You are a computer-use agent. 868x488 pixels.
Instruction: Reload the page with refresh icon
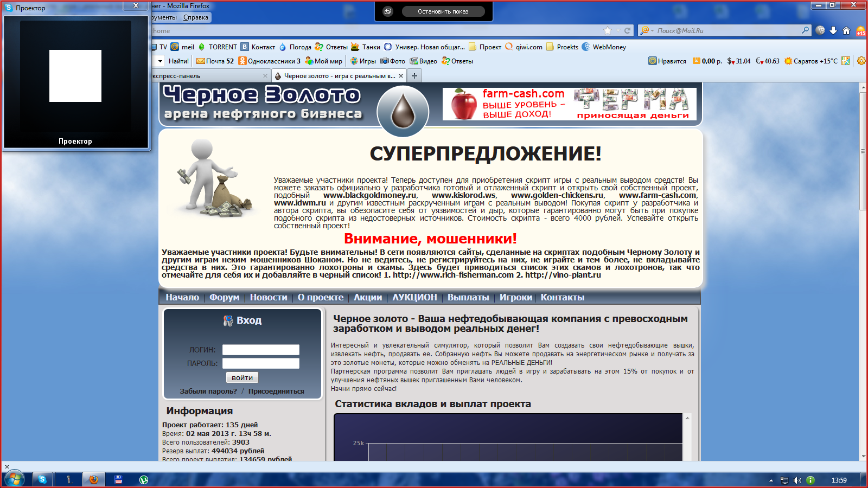628,30
